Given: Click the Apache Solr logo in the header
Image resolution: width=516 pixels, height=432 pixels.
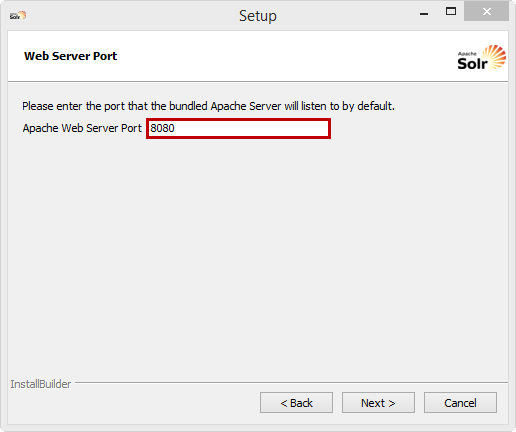Looking at the screenshot, I should [482, 57].
